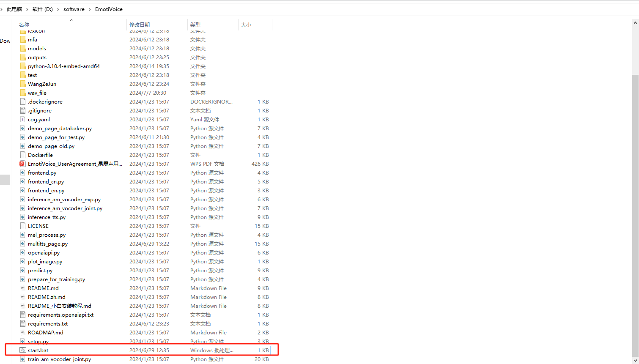Click DOCKERIGNOR... type label

(211, 102)
